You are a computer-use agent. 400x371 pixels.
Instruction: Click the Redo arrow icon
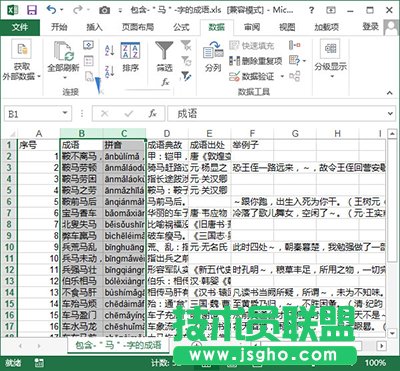pos(77,10)
